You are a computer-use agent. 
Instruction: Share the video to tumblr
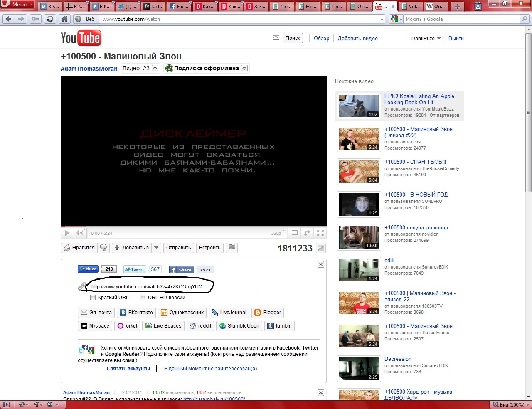(x=279, y=326)
